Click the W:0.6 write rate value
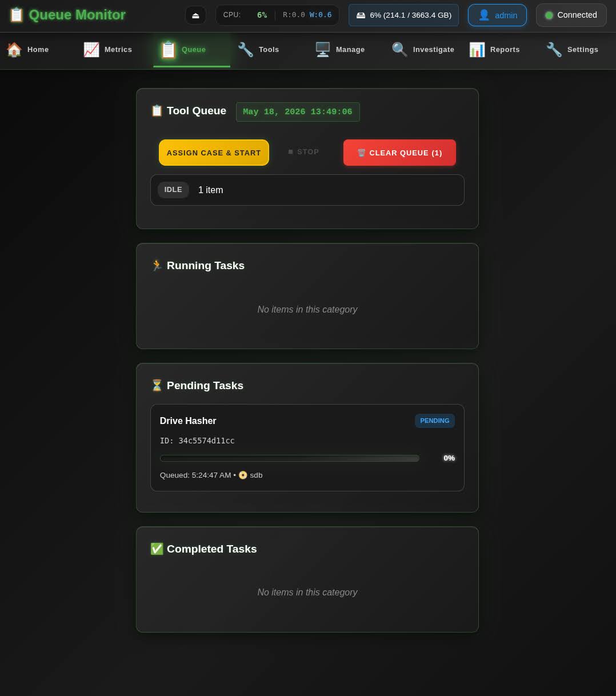 tap(321, 15)
